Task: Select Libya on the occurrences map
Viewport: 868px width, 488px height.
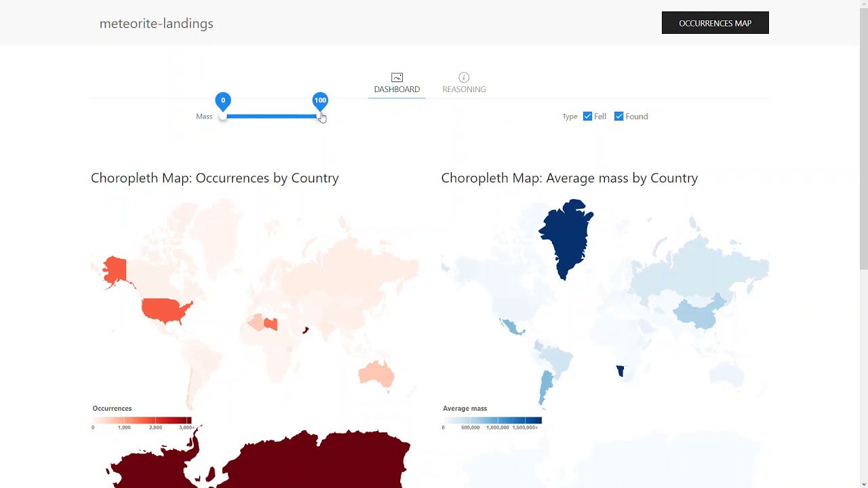Action: [x=271, y=324]
